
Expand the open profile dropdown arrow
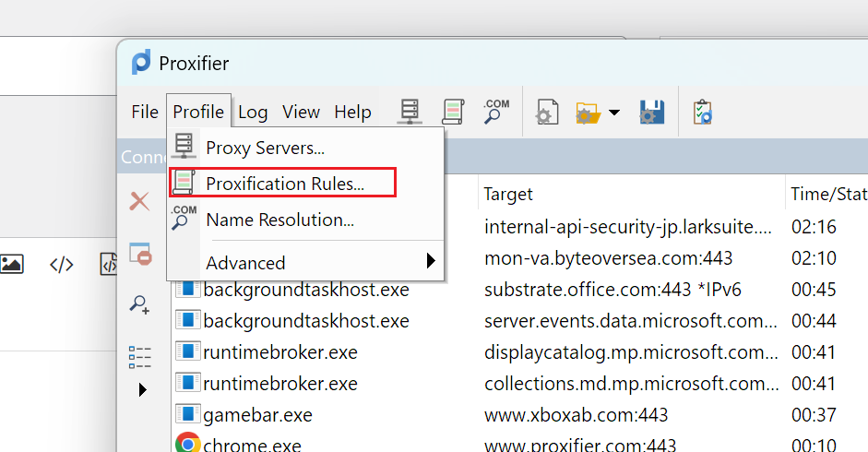click(x=614, y=113)
